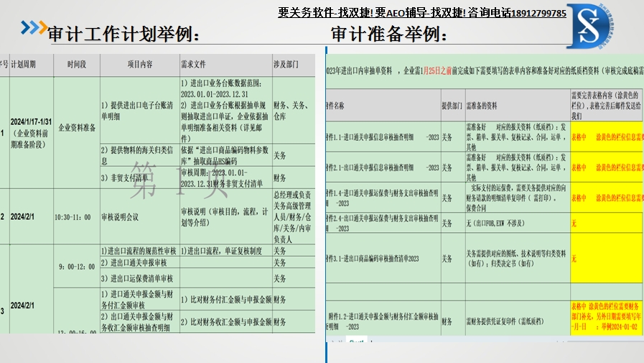Image resolution: width=644 pixels, height=363 pixels.
Task: Select the 提供部门 header in right table
Action: 451,105
